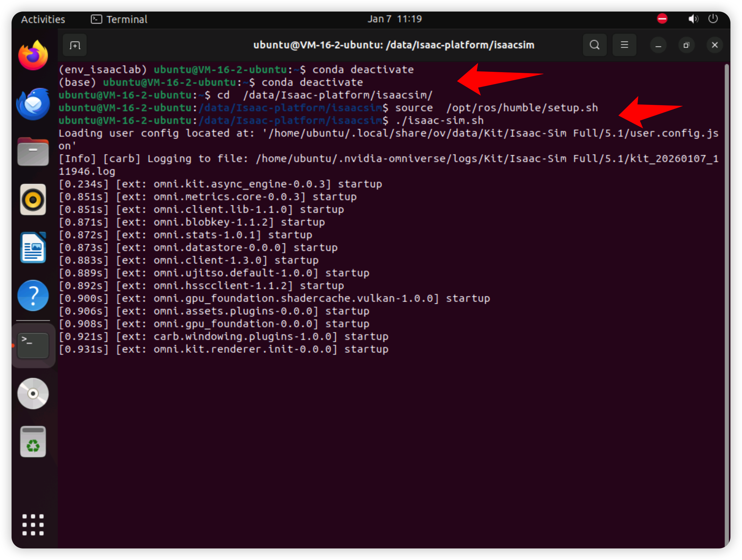
Task: Click the terminal vertical scrollbar
Action: tap(726, 302)
